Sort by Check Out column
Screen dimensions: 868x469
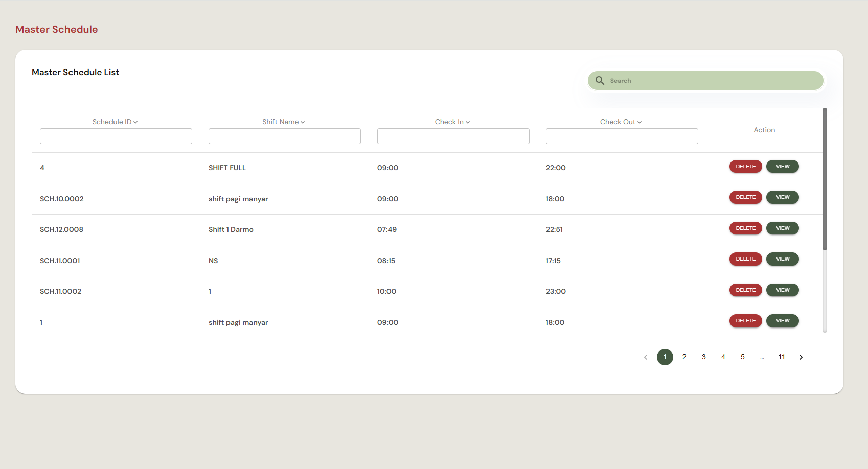coord(621,122)
